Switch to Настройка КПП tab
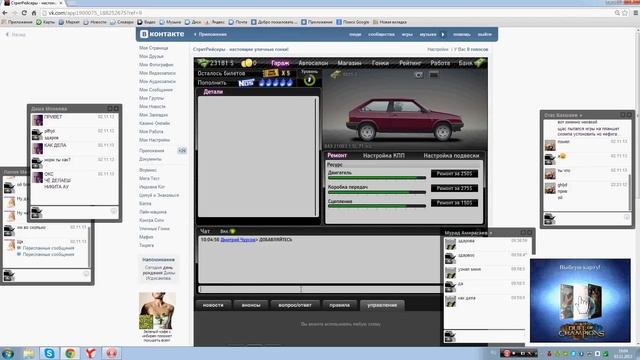640x360 pixels. tap(384, 156)
